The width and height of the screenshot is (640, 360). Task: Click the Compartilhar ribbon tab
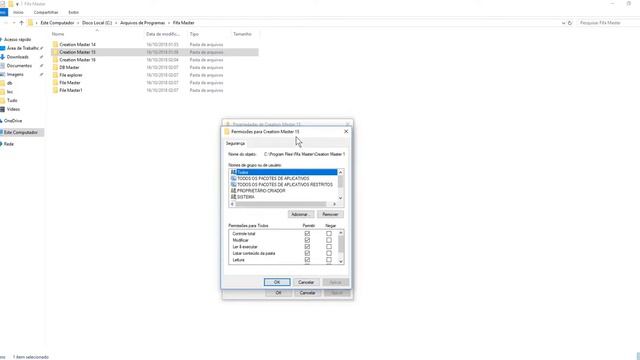point(46,12)
